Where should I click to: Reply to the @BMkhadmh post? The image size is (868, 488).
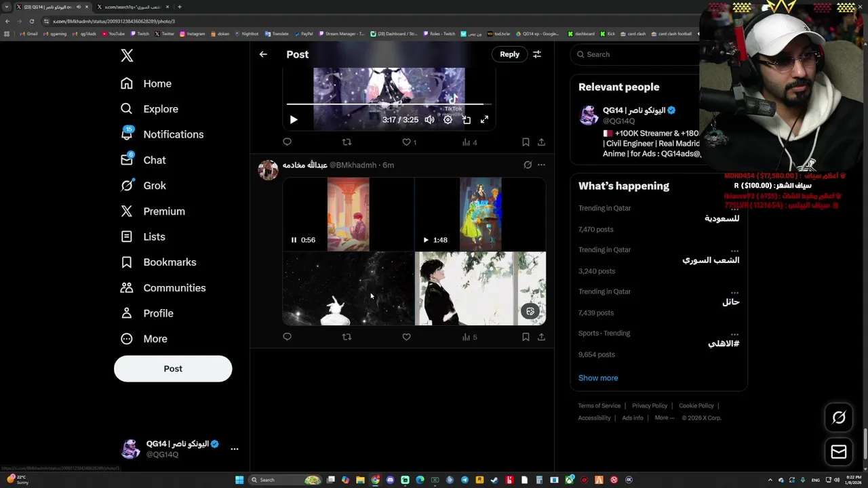coord(287,337)
